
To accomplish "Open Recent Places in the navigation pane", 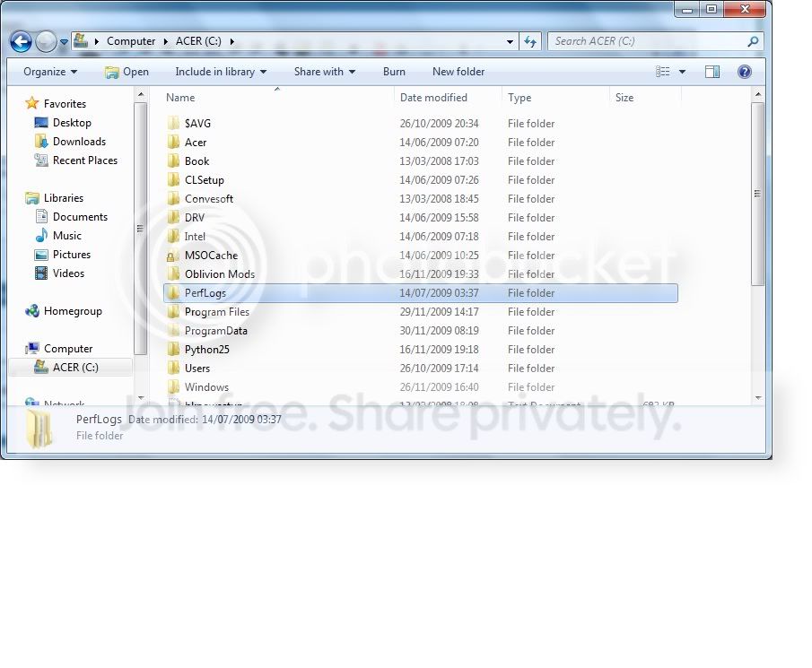I will tap(85, 160).
